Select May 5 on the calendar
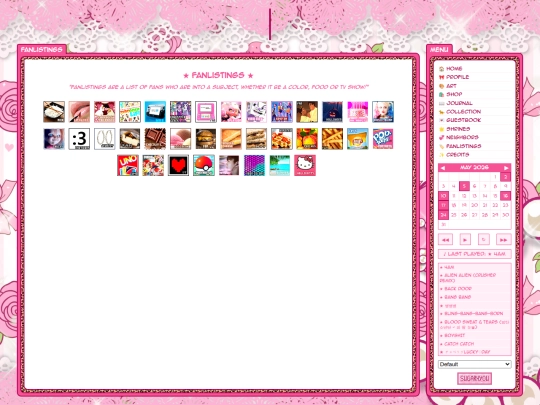 [464, 186]
